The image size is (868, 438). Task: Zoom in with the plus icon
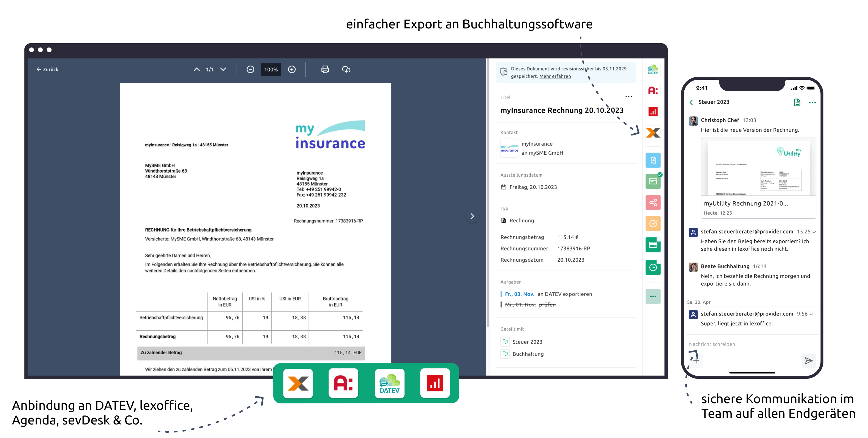point(292,70)
